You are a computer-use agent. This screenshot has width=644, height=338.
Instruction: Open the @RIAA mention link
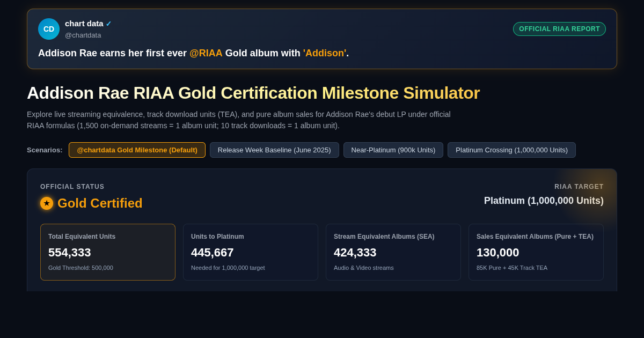[206, 53]
